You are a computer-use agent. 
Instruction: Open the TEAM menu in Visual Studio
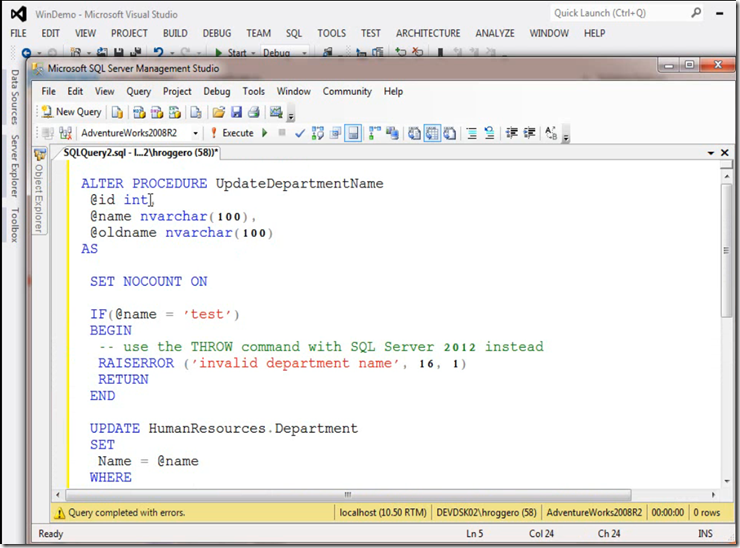(258, 33)
